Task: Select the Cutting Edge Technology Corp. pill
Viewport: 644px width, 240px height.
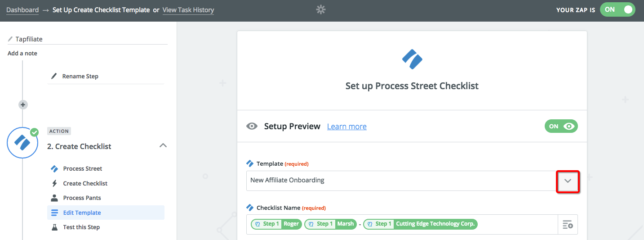Action: 420,224
